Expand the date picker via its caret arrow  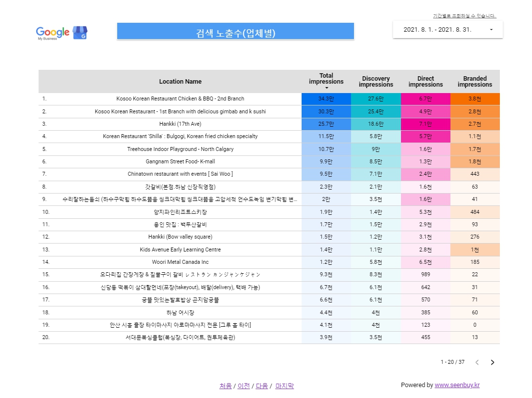(491, 30)
